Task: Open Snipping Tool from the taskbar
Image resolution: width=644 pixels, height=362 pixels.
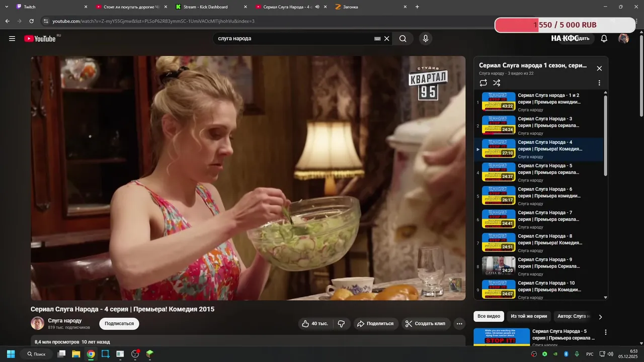Action: (105, 354)
